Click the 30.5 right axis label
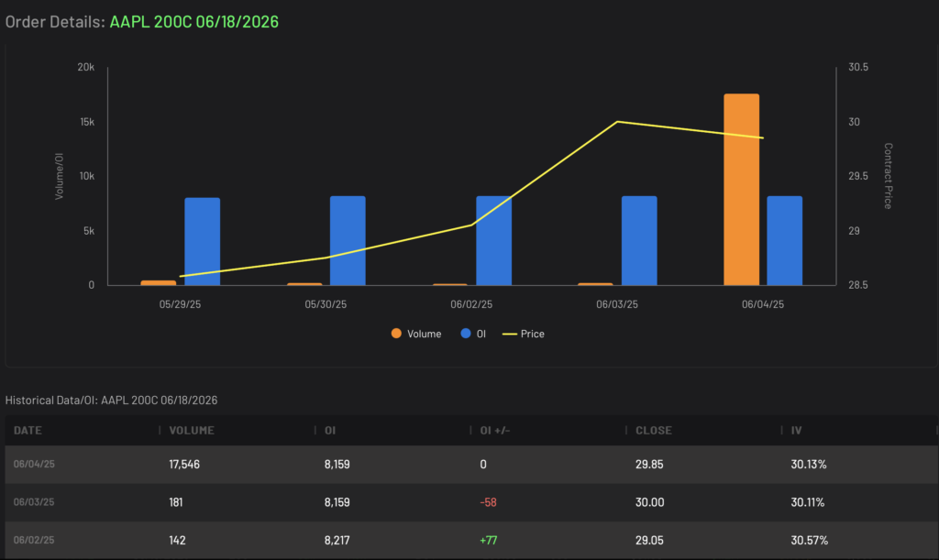 [x=858, y=67]
